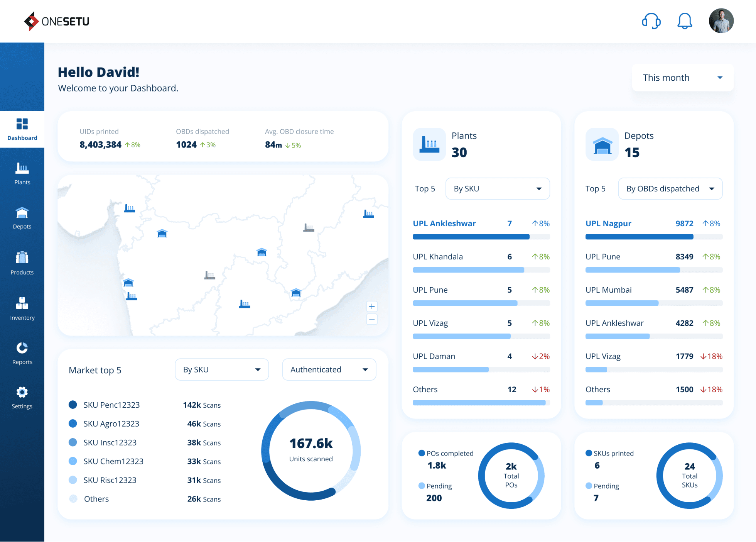Click Avg. OBD closure time 84m

273,145
